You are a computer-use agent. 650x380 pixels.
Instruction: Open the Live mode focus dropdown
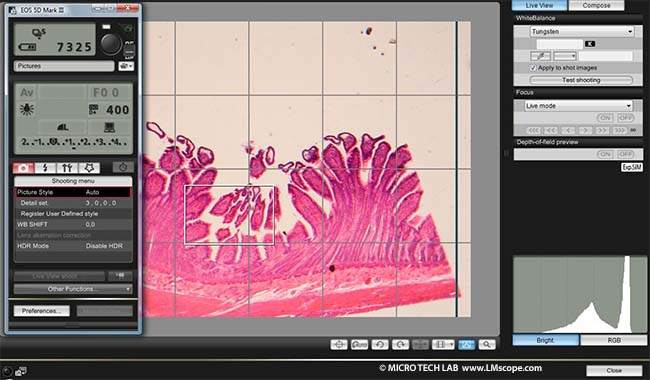click(x=578, y=106)
